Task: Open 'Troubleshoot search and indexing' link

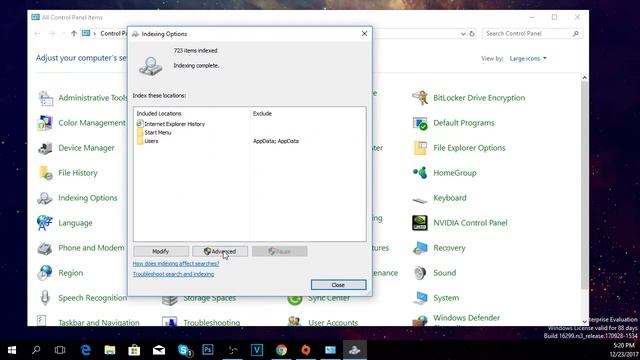Action: 173,274
